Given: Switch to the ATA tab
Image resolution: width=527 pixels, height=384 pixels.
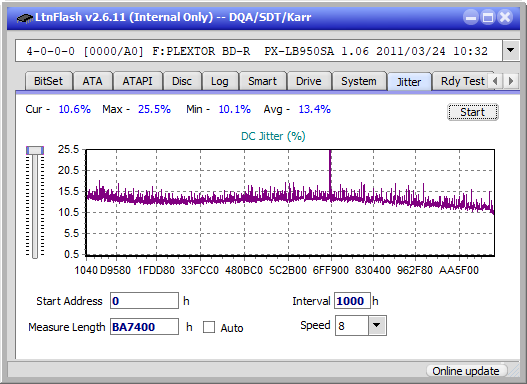Looking at the screenshot, I should point(92,81).
